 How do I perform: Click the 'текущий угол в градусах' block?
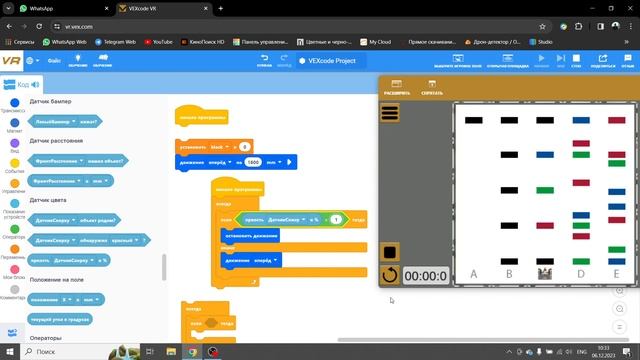coord(60,319)
